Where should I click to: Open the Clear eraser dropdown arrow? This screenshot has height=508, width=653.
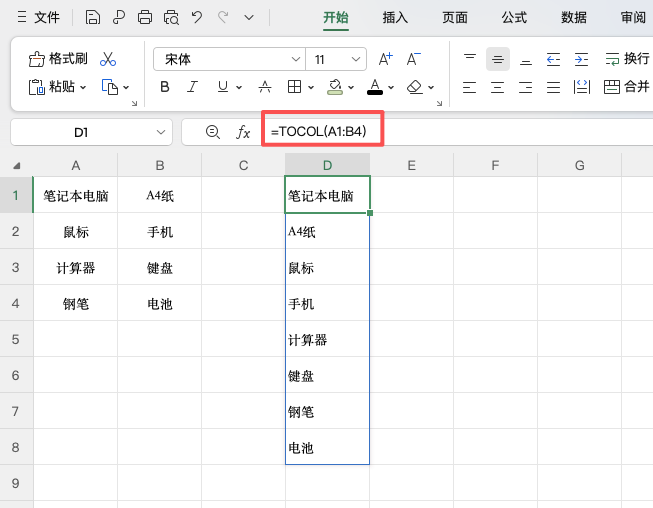(431, 87)
